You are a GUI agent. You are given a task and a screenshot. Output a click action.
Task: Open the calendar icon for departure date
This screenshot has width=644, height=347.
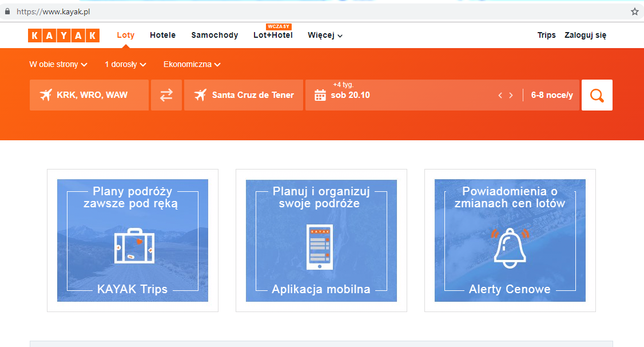[320, 96]
